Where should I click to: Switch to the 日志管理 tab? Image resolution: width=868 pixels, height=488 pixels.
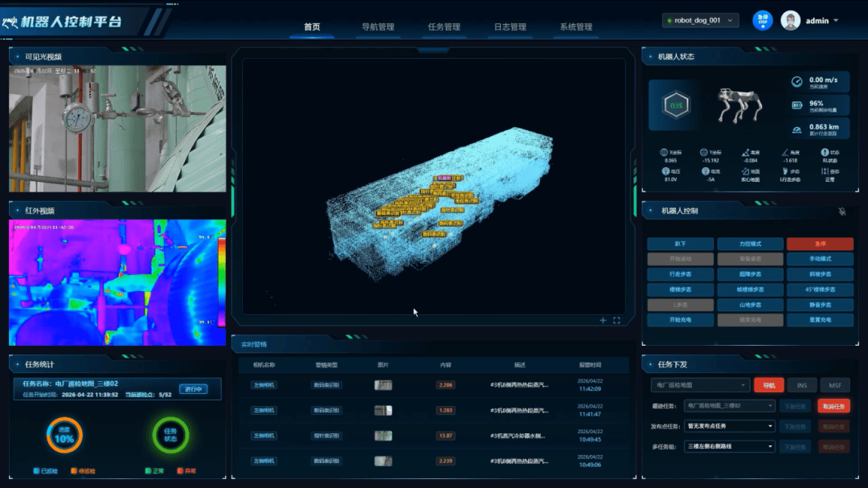tap(510, 27)
